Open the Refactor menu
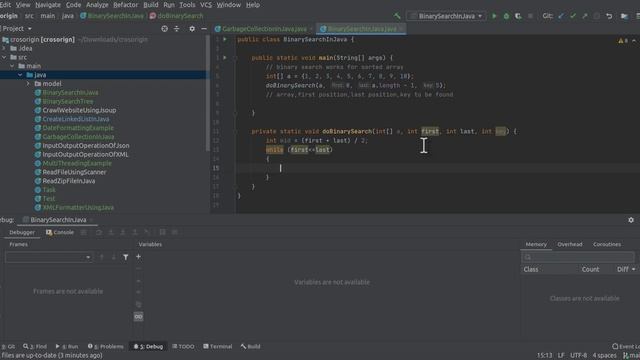Screen dimensions: 640x360 [x=125, y=5]
